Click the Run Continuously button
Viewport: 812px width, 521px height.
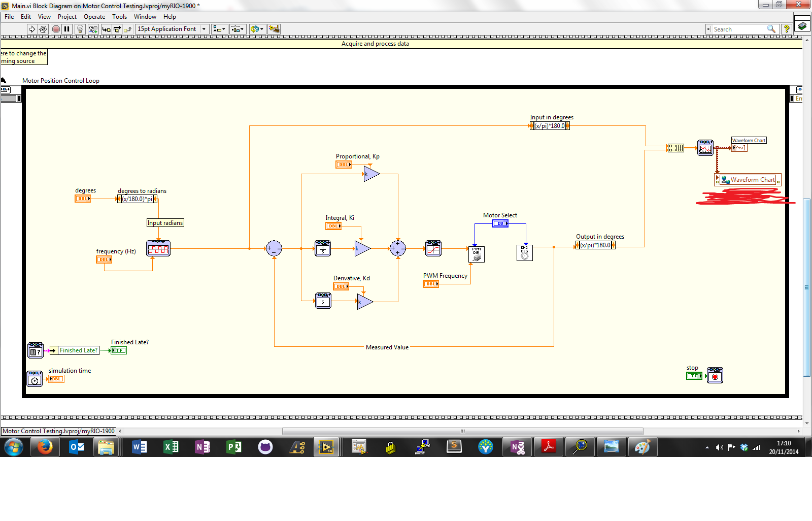[x=43, y=29]
